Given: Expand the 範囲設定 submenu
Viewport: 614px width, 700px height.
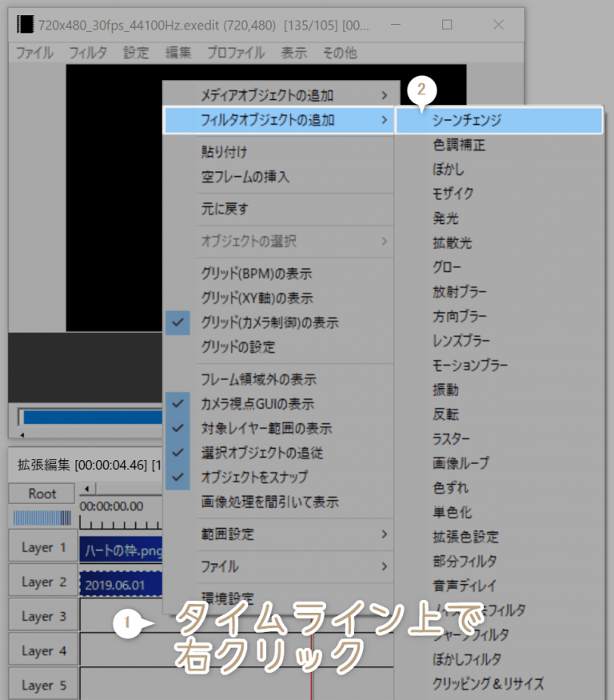Looking at the screenshot, I should [x=279, y=534].
